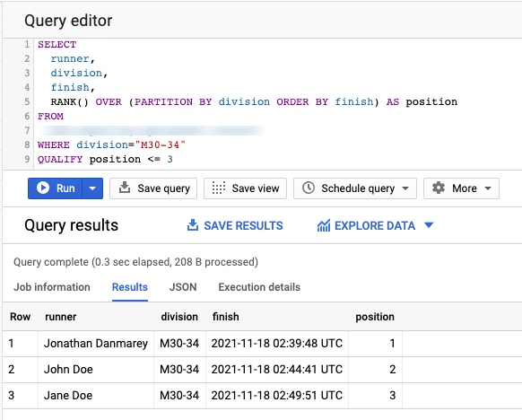
Task: Click the RANK() OVER line in editor
Action: pos(254,101)
